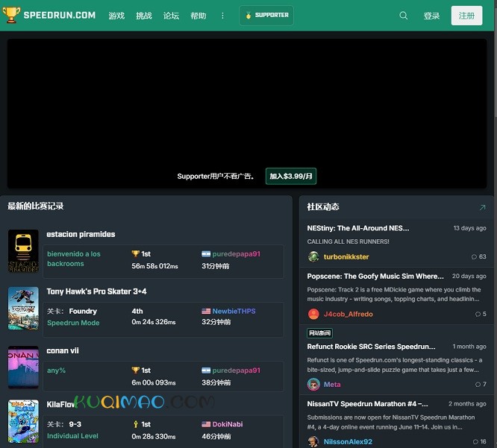Open the Tony Hawk's Pro Skater 3+4 title
This screenshot has width=497, height=448.
96,291
